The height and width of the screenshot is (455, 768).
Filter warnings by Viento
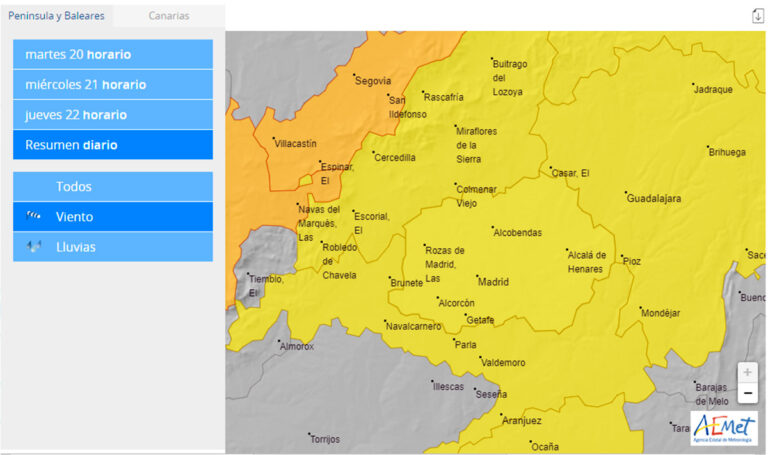[x=113, y=216]
